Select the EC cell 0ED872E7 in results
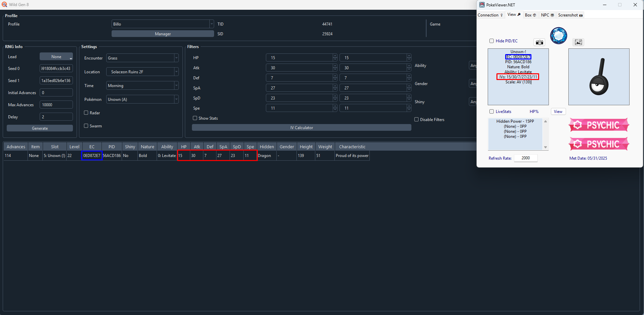Viewport: 644px width, 315px height. 92,156
